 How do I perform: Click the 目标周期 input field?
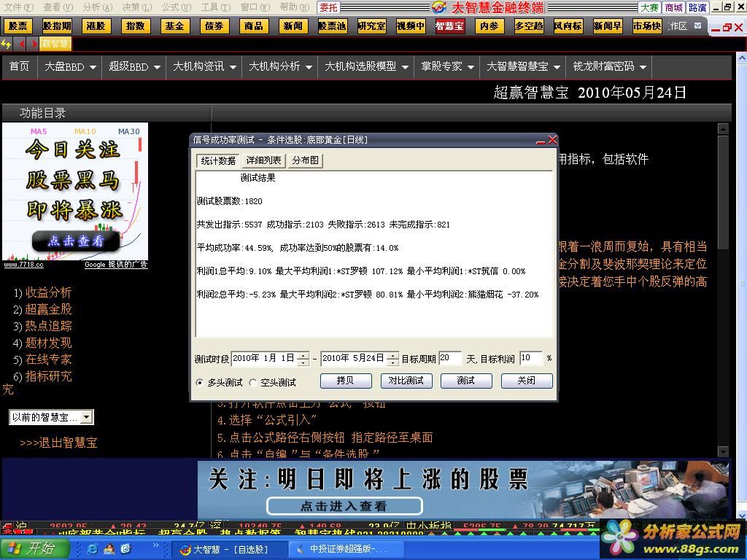[x=450, y=358]
